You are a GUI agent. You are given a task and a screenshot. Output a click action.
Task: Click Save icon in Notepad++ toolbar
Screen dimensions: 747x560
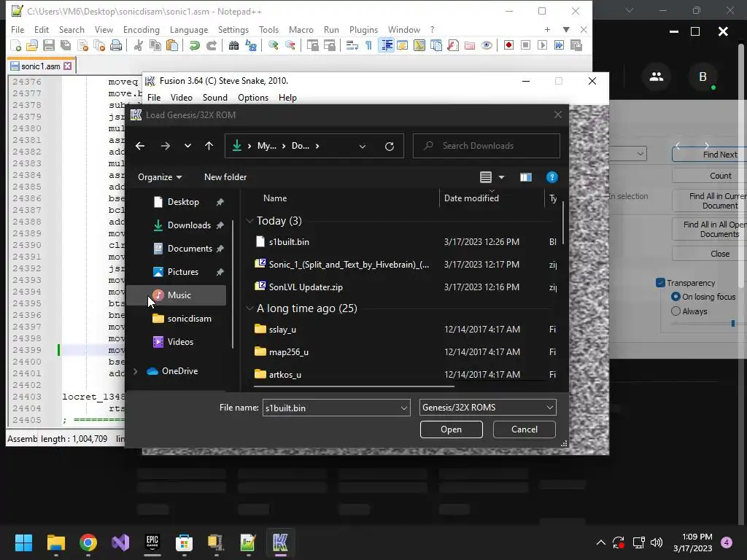point(49,45)
